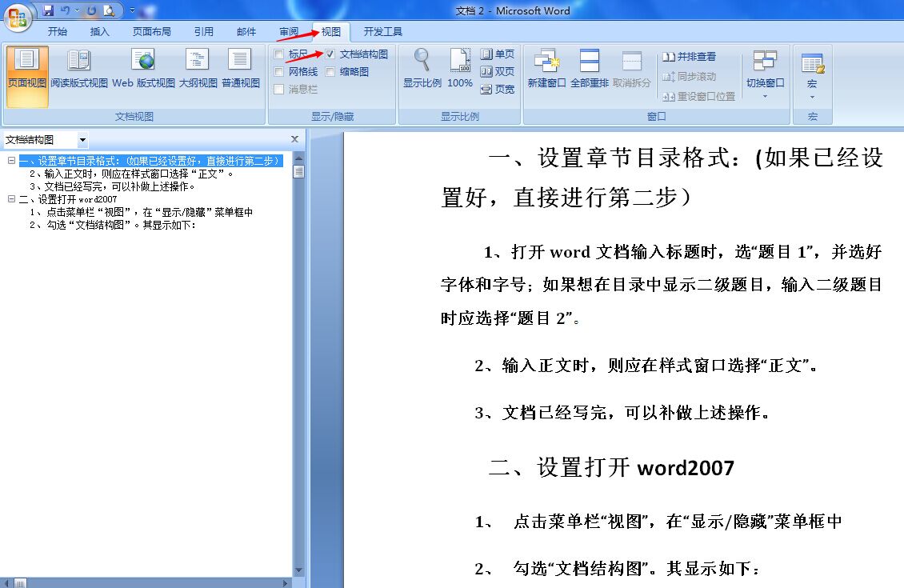Viewport: 904px width, 588px height.
Task: Click document map scrollbar down arrow
Action: point(298,570)
